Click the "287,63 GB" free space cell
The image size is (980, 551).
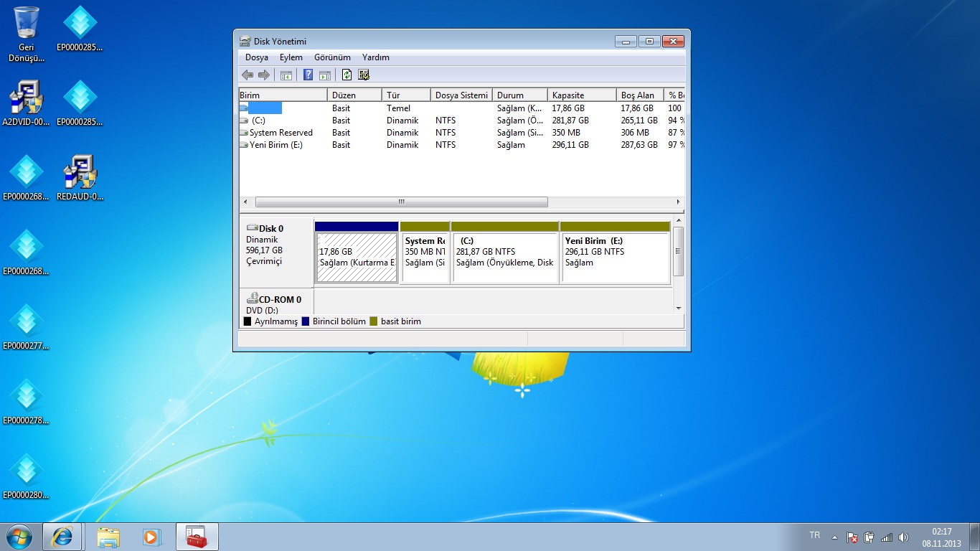click(x=639, y=145)
